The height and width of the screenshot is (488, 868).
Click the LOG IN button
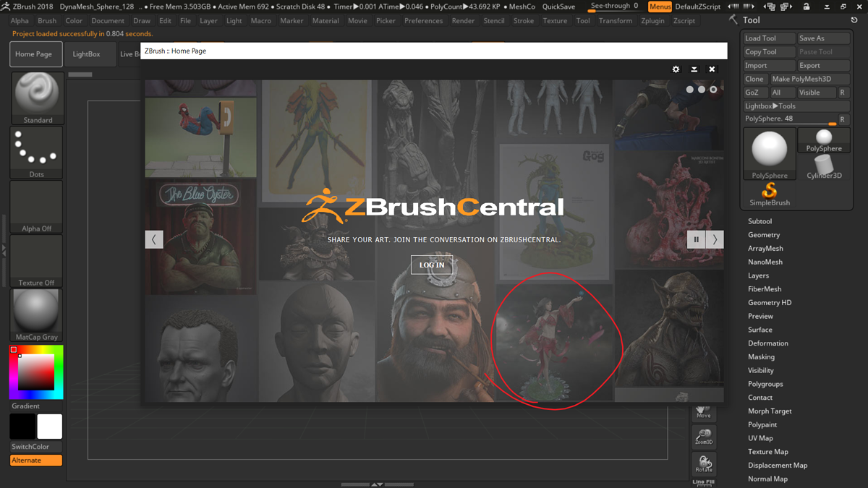click(x=432, y=265)
